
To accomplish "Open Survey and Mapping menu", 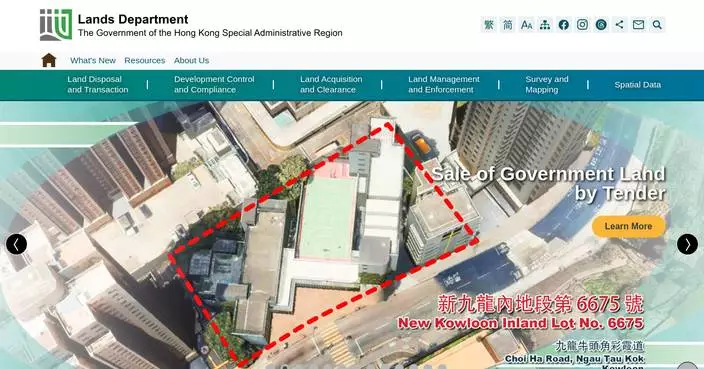I will pyautogui.click(x=546, y=84).
